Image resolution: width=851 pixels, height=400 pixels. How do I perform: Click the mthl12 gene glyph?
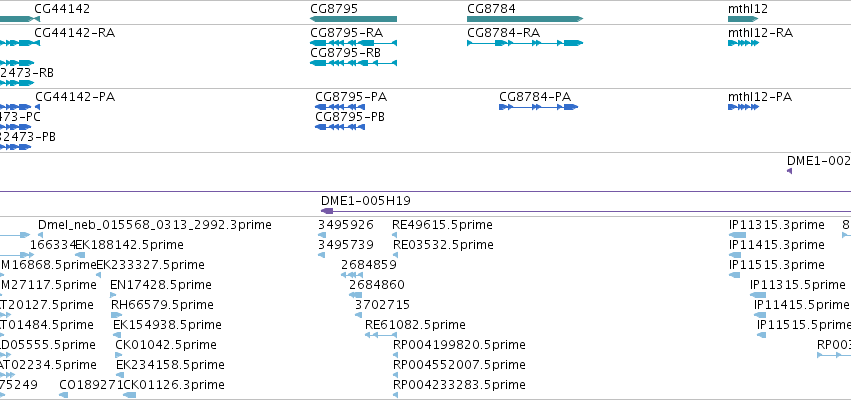(x=743, y=19)
